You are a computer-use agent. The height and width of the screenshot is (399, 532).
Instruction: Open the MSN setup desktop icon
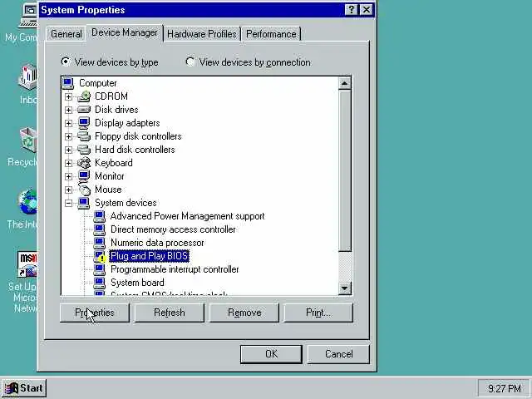pos(27,264)
